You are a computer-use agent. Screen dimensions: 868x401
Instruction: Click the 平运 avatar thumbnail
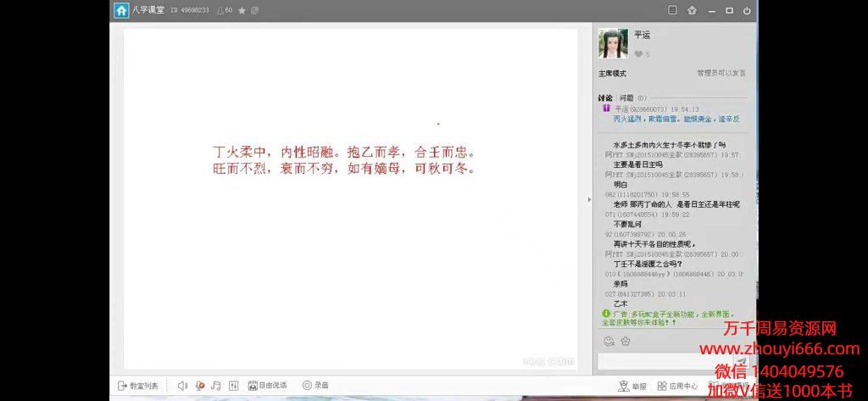(613, 43)
